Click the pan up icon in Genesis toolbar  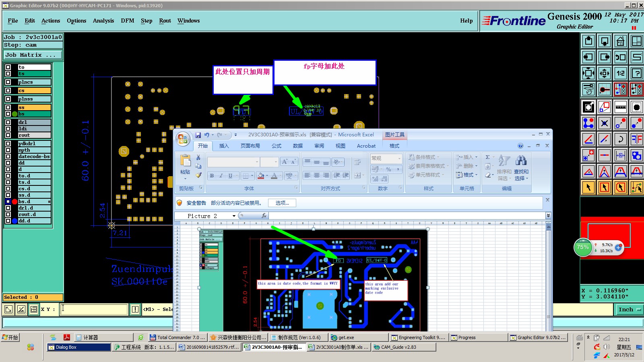(x=588, y=41)
